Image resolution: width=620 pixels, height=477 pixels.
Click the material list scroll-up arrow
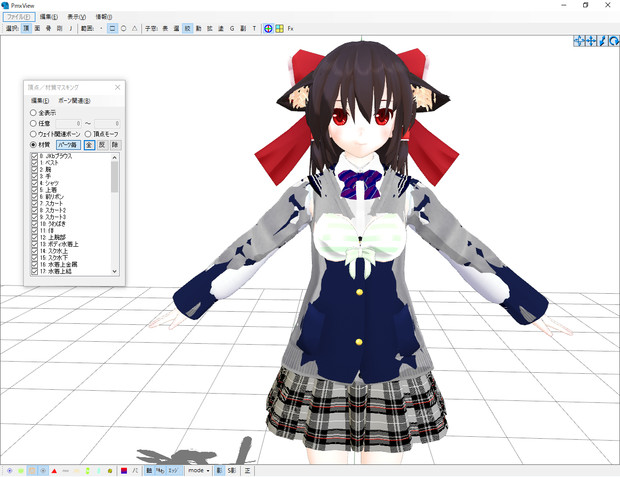[x=115, y=157]
